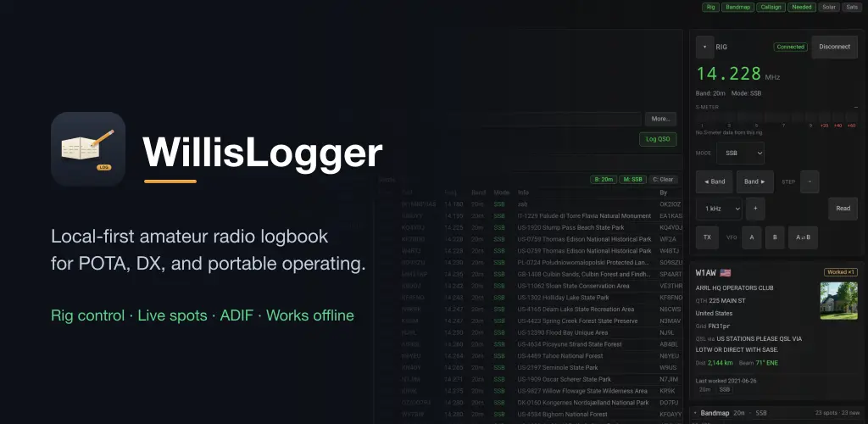Image resolution: width=868 pixels, height=424 pixels.
Task: Select the Oscar Scherer State Park spot
Action: (531, 379)
